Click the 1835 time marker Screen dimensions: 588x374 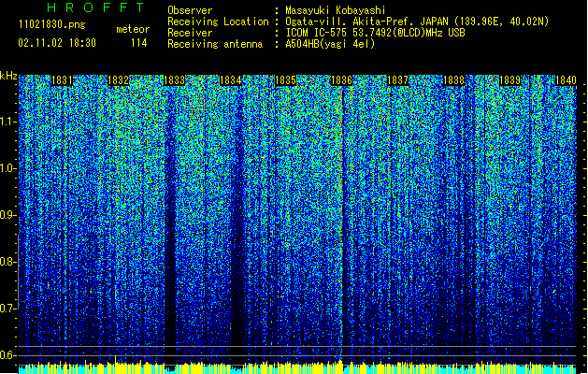tap(286, 80)
